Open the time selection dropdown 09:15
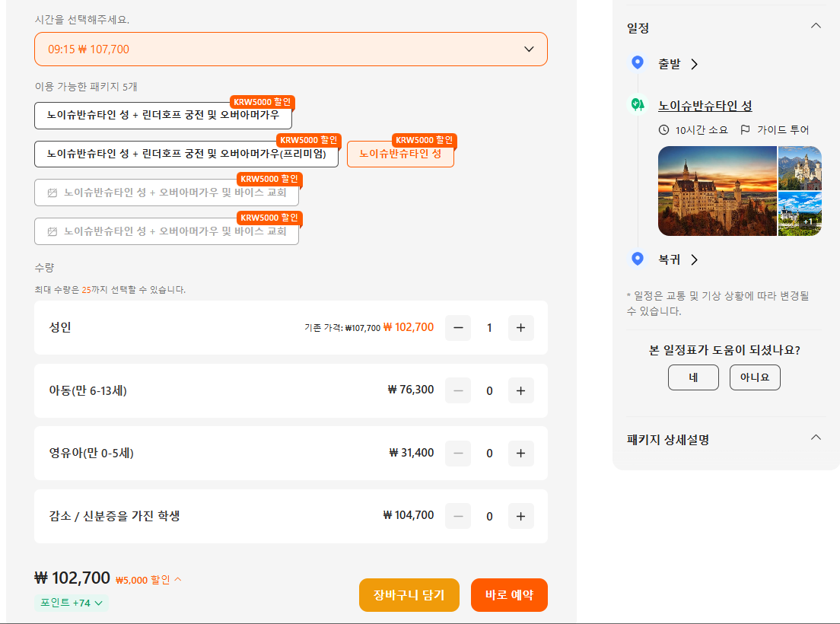This screenshot has width=840, height=624. click(291, 49)
